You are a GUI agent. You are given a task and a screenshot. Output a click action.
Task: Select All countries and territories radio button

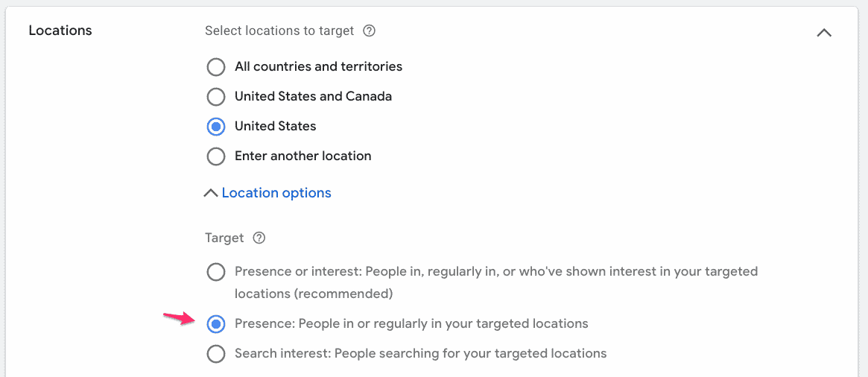216,67
